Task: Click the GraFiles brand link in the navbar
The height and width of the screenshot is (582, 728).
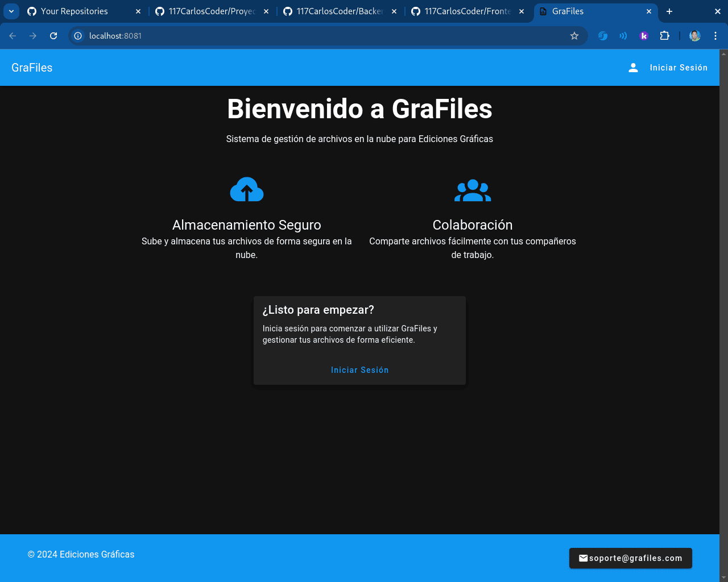Action: coord(32,67)
